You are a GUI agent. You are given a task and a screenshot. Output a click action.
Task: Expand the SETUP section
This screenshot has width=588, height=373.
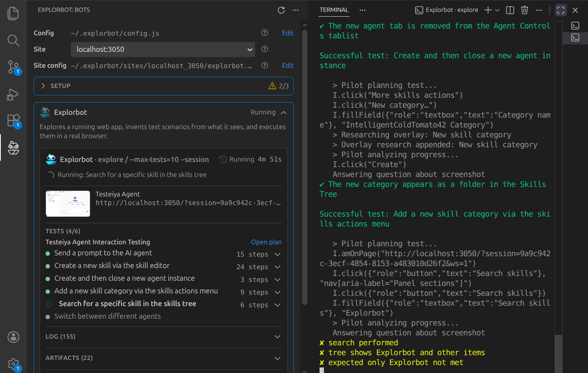pos(164,86)
